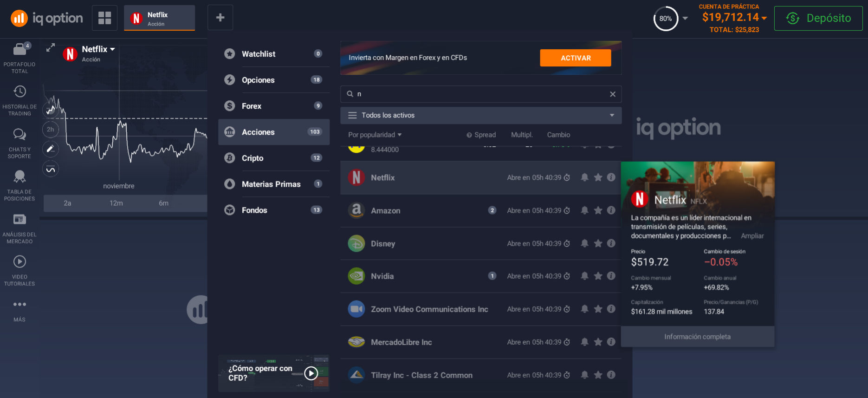
Task: Open Video Tutoriales
Action: pyautogui.click(x=19, y=270)
